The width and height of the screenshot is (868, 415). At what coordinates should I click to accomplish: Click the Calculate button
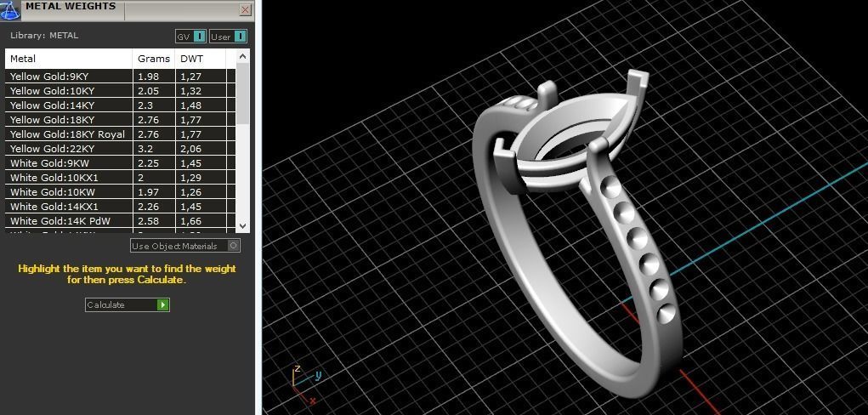(x=128, y=304)
